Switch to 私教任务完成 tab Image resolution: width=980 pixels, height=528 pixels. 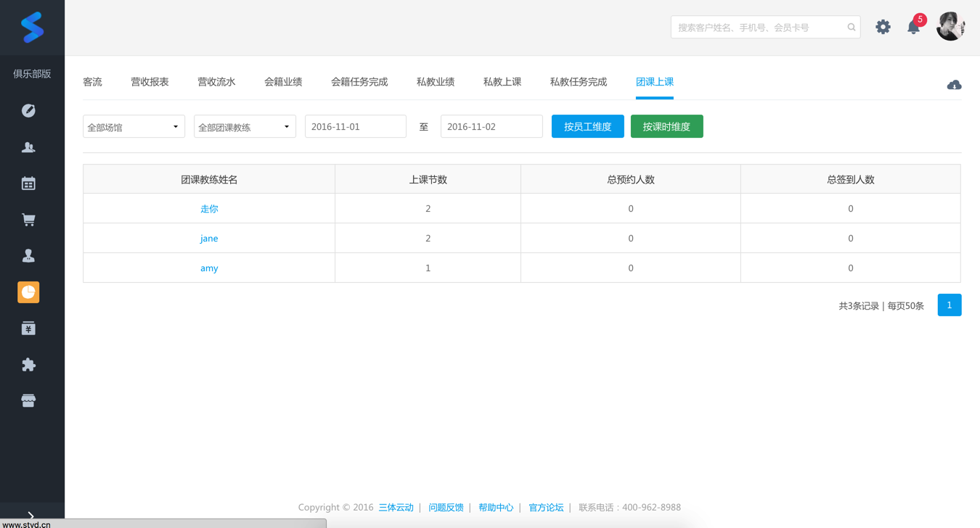(x=579, y=82)
